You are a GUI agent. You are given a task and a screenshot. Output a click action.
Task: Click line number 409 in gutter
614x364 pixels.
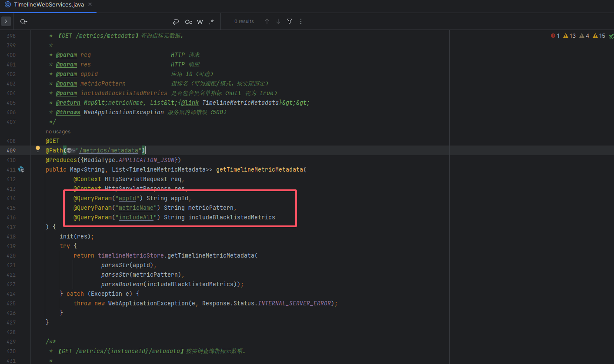(11, 151)
